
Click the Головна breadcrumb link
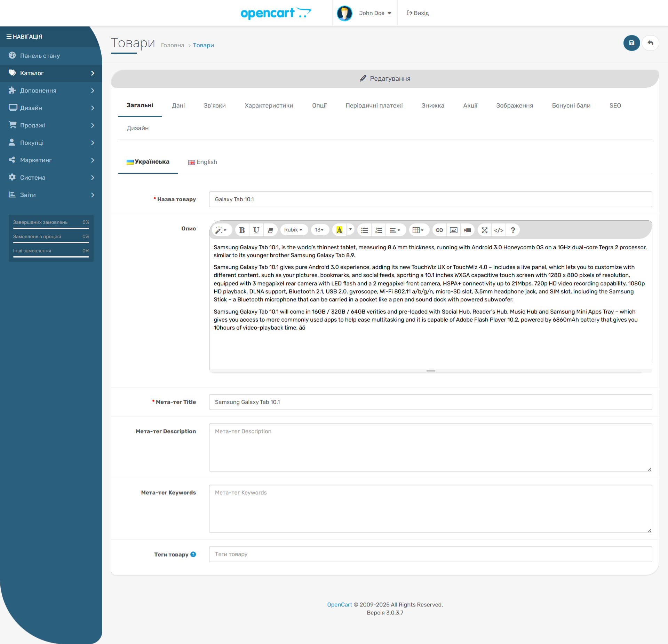pyautogui.click(x=173, y=45)
